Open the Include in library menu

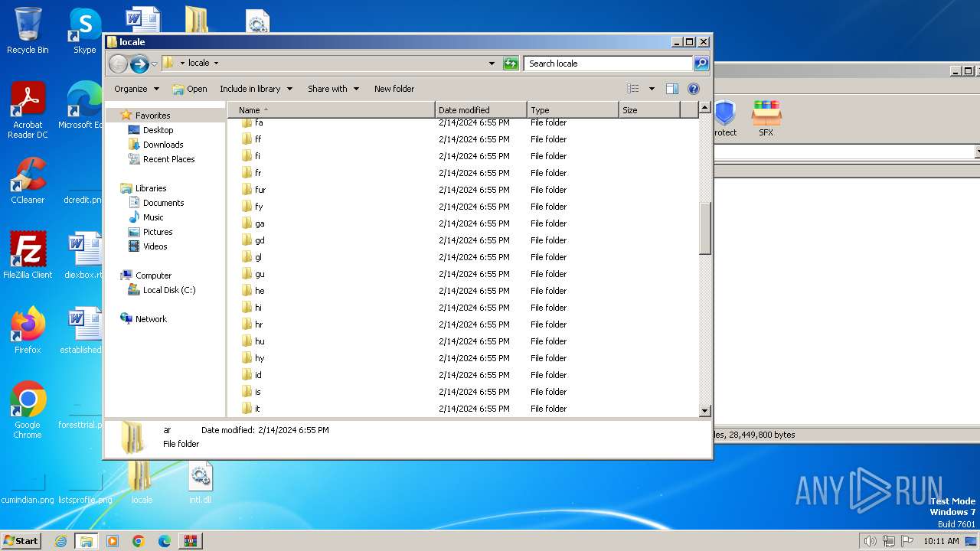(x=256, y=89)
